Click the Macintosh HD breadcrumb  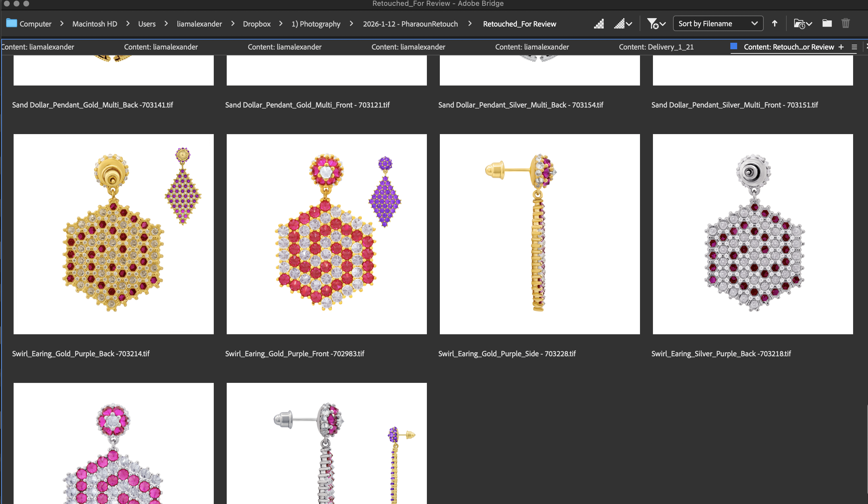point(95,24)
